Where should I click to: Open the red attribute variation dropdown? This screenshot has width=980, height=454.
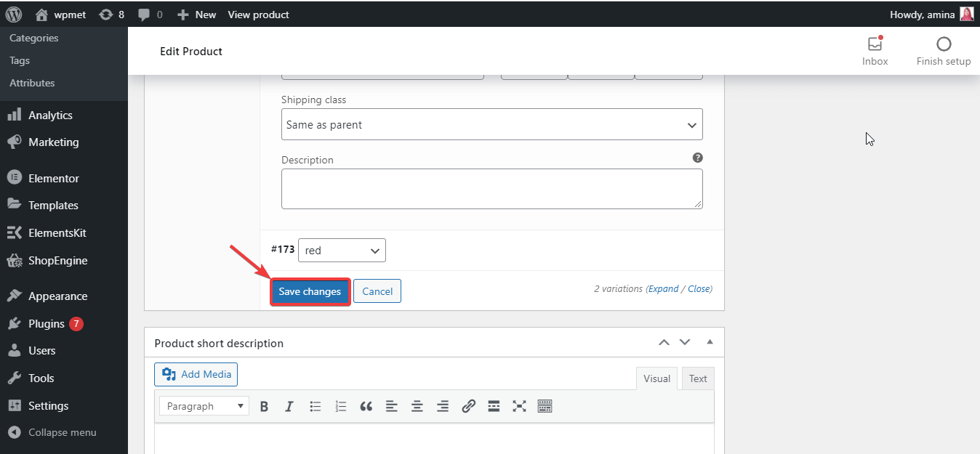[x=342, y=251]
